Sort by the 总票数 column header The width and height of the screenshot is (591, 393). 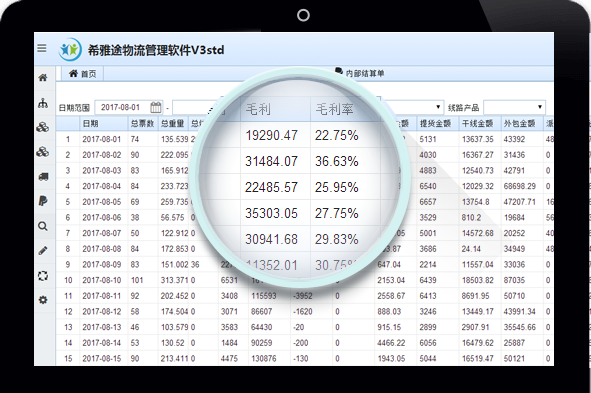(142, 123)
